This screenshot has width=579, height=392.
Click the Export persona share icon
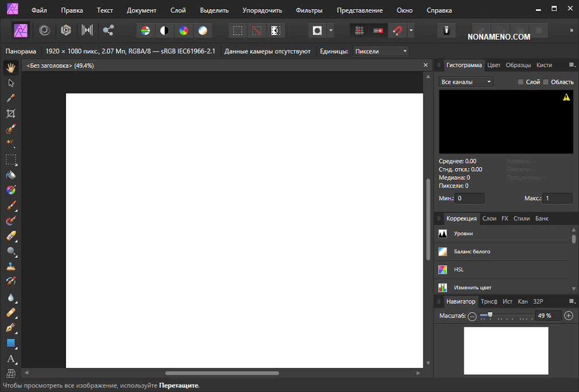click(x=108, y=30)
